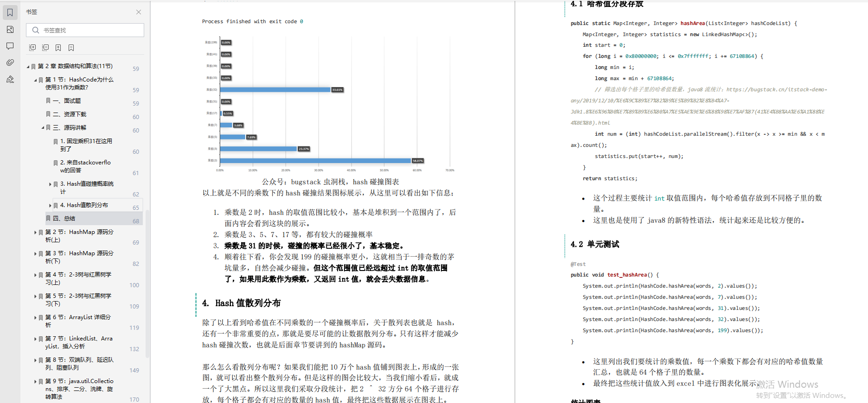Viewport: 868px width, 403px height.
Task: Collapse all bookmarks with the minus icon
Action: [45, 48]
